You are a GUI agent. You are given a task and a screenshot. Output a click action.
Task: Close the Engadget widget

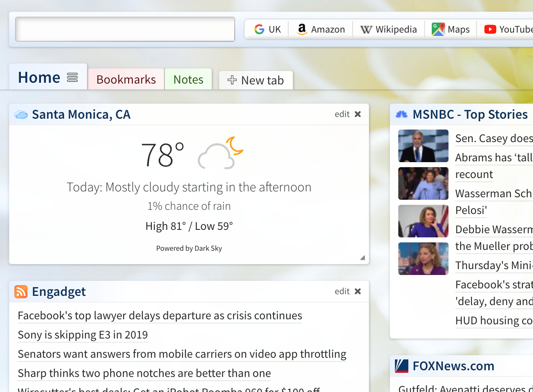click(x=358, y=291)
